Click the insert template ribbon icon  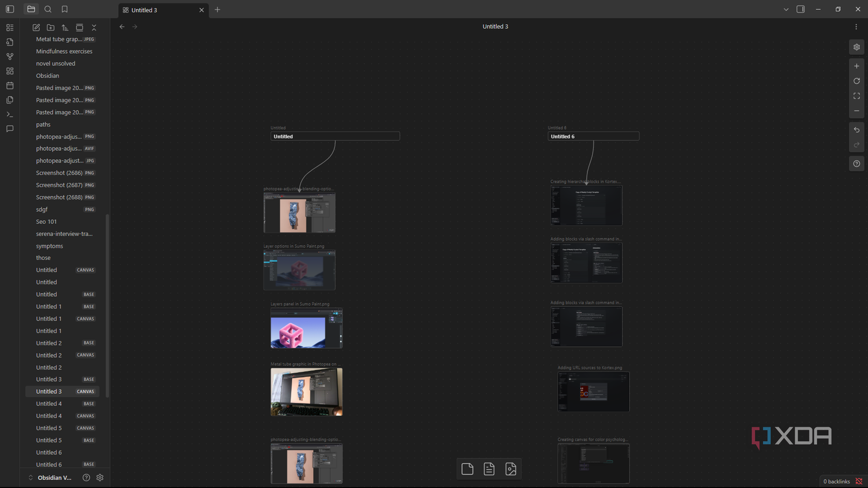pos(10,100)
